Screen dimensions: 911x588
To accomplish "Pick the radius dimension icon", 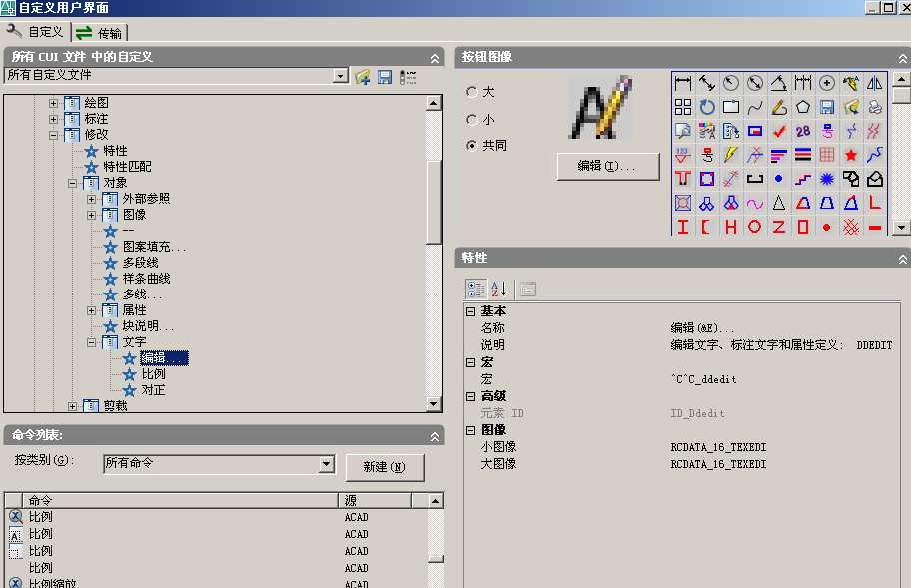I will tap(731, 83).
